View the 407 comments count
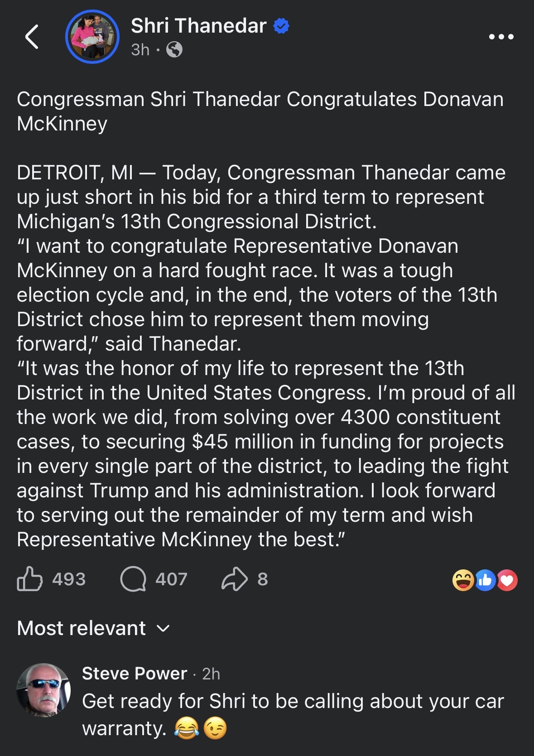This screenshot has width=534, height=756. tap(171, 579)
